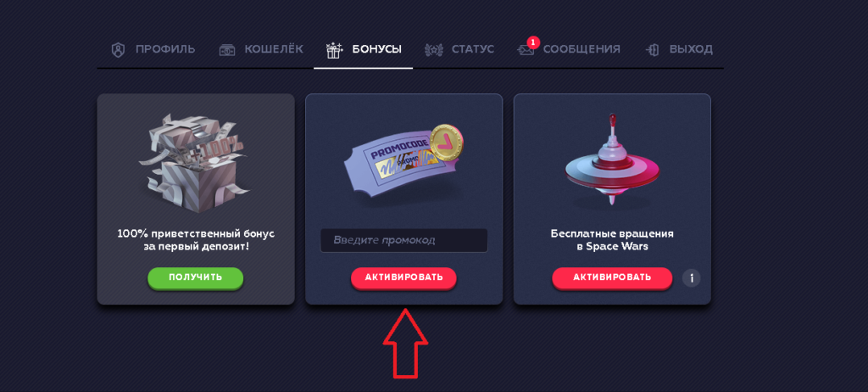Open the Профиль tab
Viewport: 868px width, 392px height.
pos(153,49)
